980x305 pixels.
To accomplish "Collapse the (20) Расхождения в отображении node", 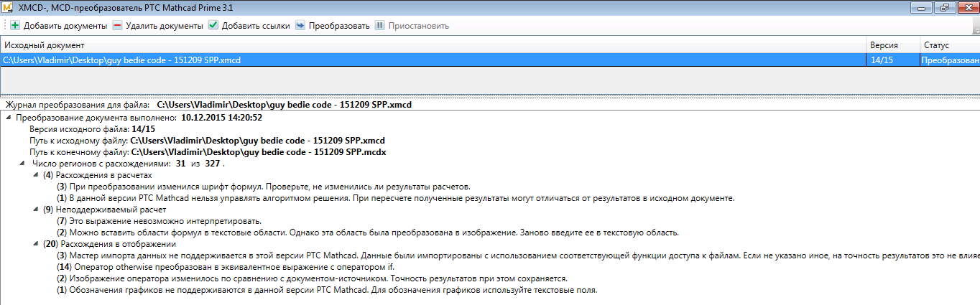I will (x=36, y=244).
